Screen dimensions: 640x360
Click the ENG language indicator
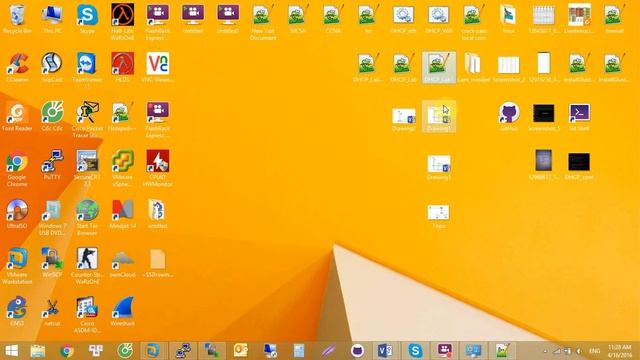pyautogui.click(x=595, y=351)
